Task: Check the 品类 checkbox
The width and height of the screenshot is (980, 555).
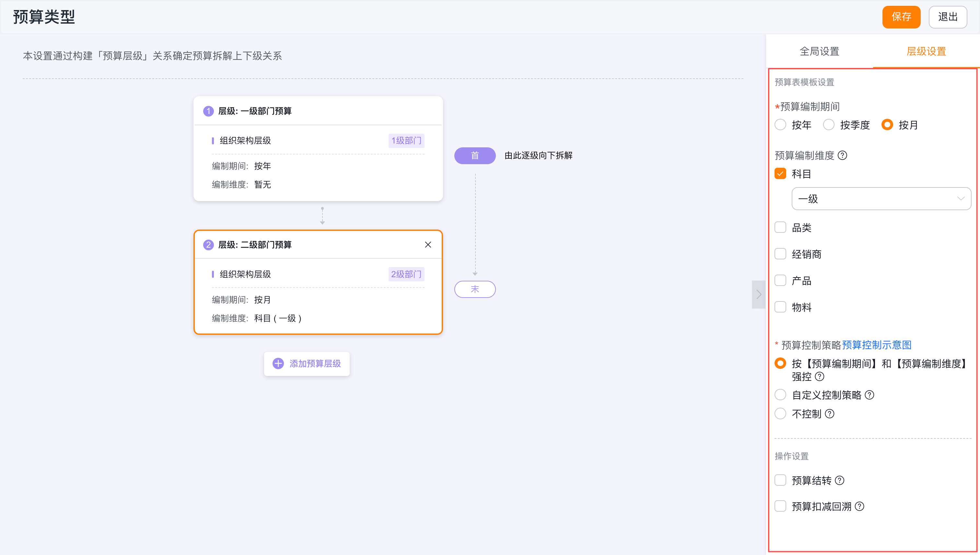Action: pyautogui.click(x=780, y=228)
